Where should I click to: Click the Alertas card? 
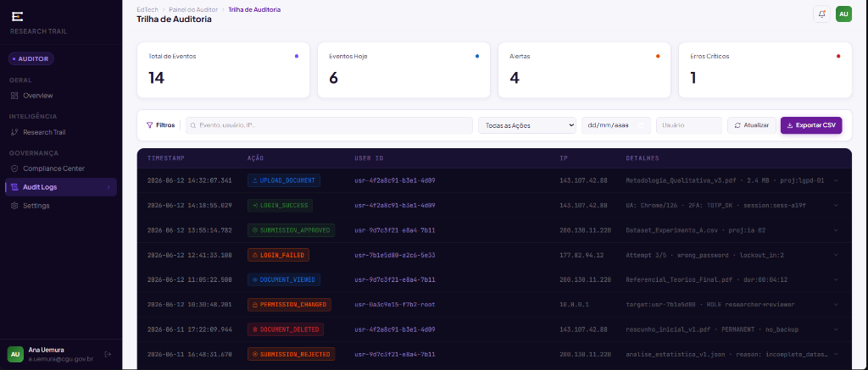click(x=584, y=70)
